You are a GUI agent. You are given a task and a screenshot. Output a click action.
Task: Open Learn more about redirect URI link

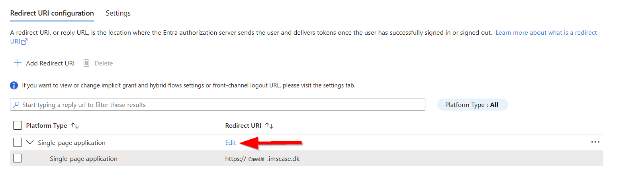click(546, 33)
